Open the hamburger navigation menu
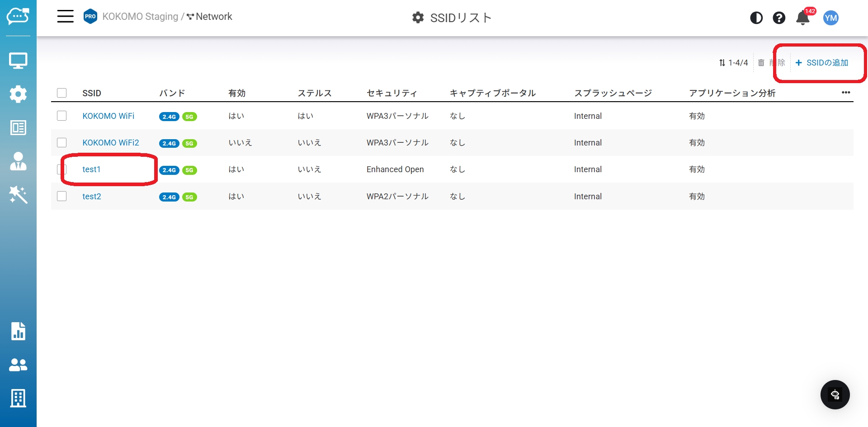This screenshot has height=427, width=868. 65,17
